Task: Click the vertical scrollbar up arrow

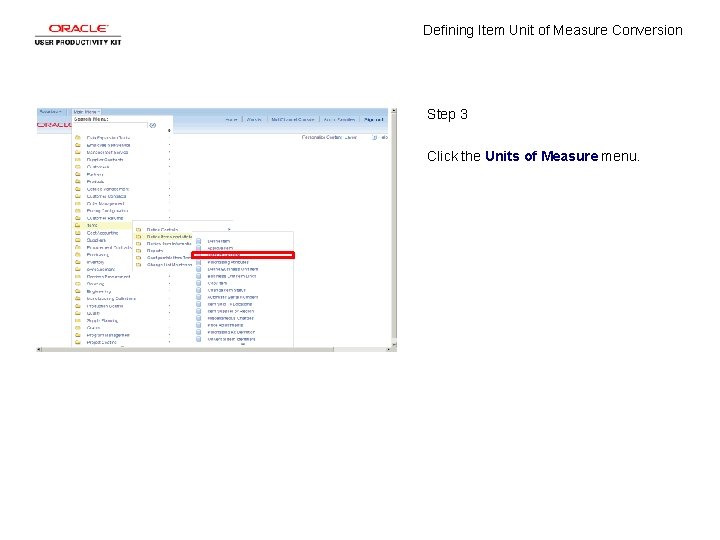Action: point(394,111)
